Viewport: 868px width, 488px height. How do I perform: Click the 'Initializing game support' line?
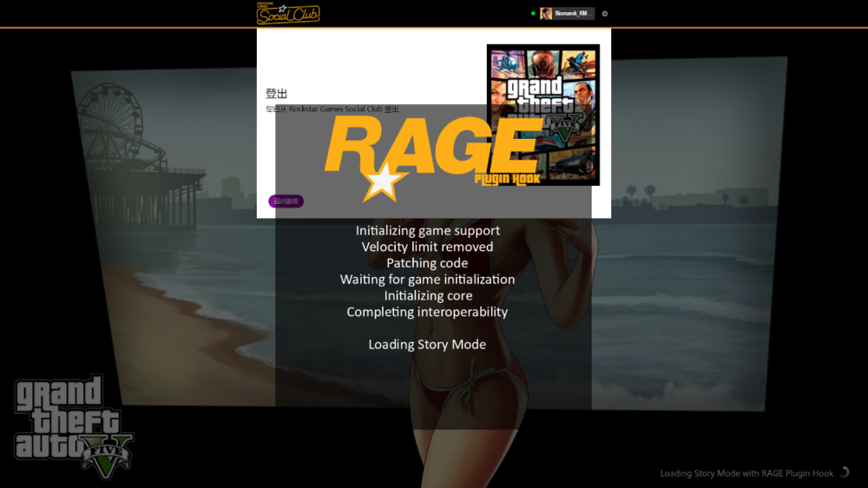coord(427,231)
